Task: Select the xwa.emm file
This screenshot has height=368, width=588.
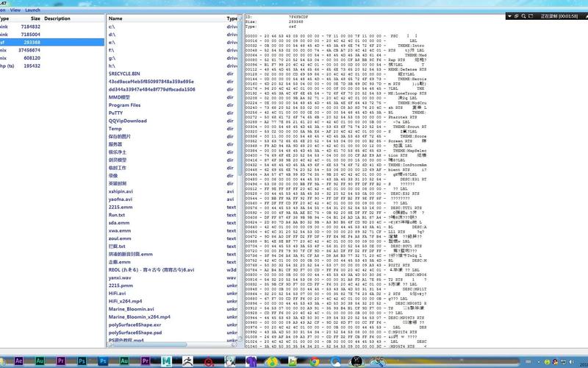Action: [120, 231]
